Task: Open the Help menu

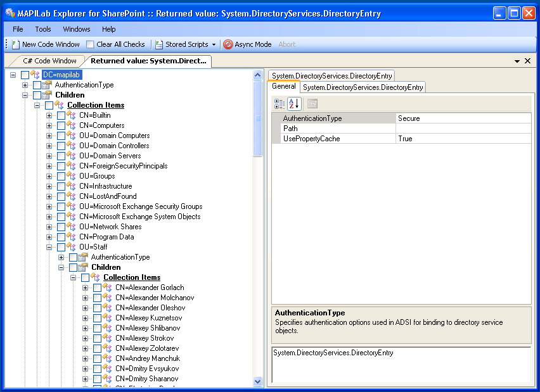Action: 109,29
